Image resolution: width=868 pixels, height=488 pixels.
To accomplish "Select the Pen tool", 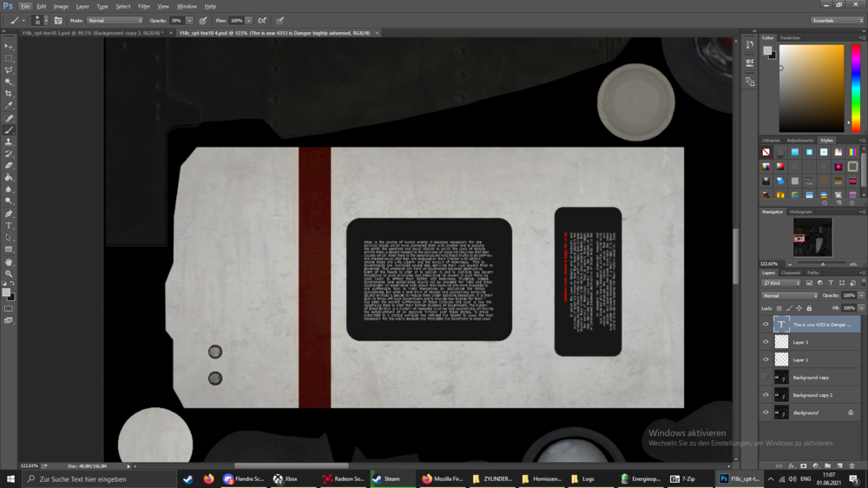I will pos(9,214).
